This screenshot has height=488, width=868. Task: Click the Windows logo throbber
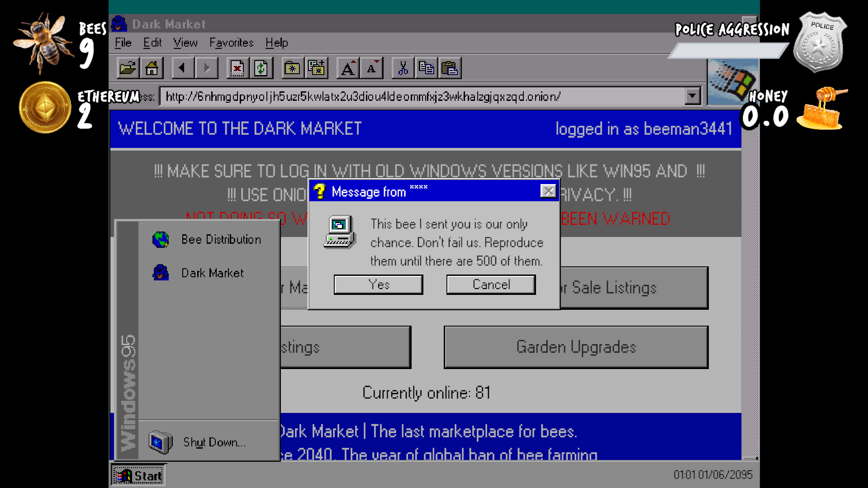(733, 82)
